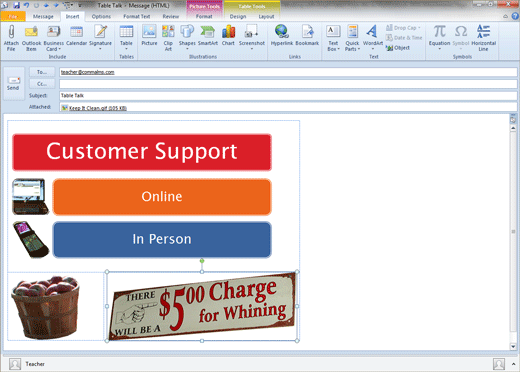Open the Equation dropdown
Viewport: 520px width, 372px height.
pos(439,38)
